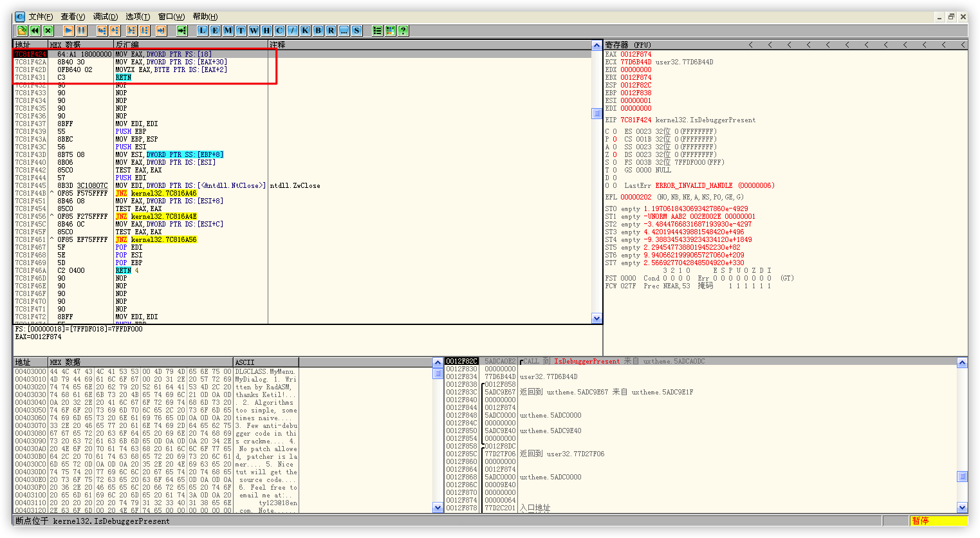The width and height of the screenshot is (980, 538).
Task: Open the 查看(V) view menu
Action: point(73,17)
